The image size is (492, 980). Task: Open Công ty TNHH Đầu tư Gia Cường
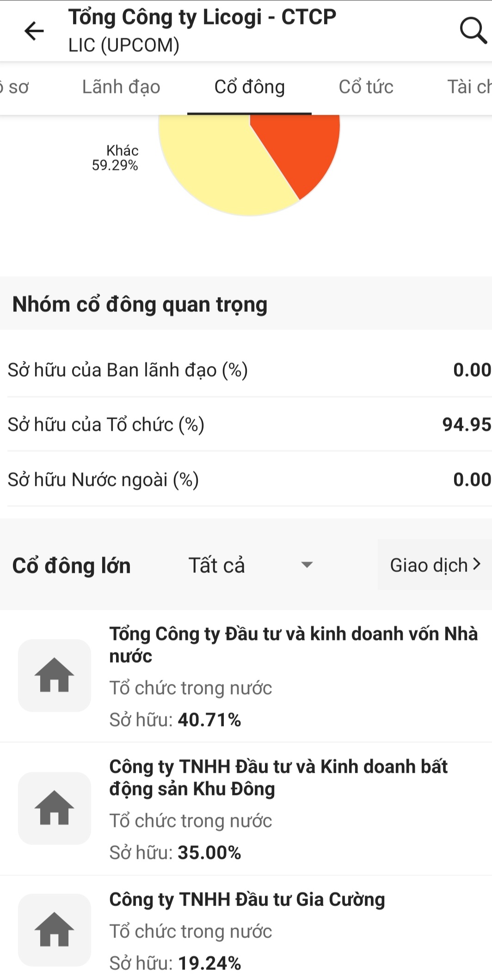click(247, 899)
